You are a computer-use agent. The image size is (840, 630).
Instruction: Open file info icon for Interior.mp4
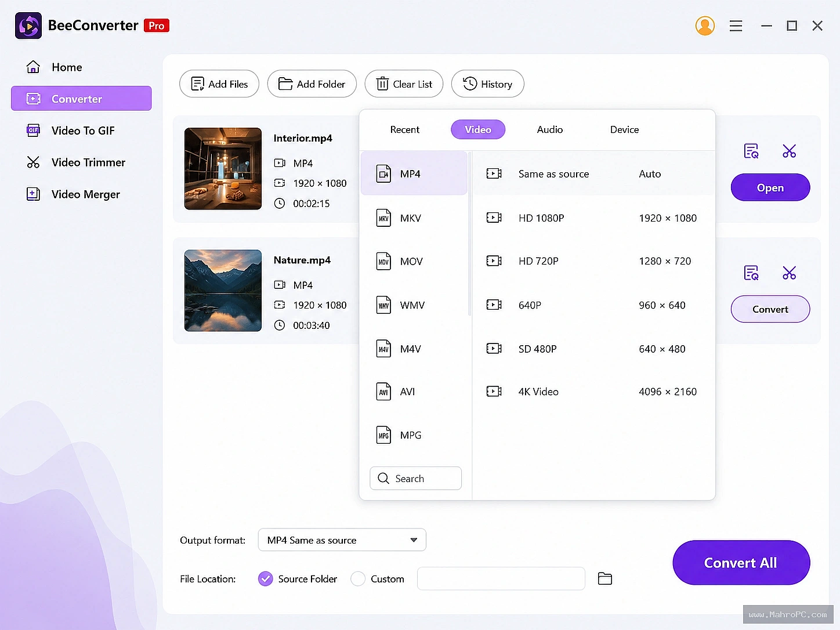tap(751, 151)
